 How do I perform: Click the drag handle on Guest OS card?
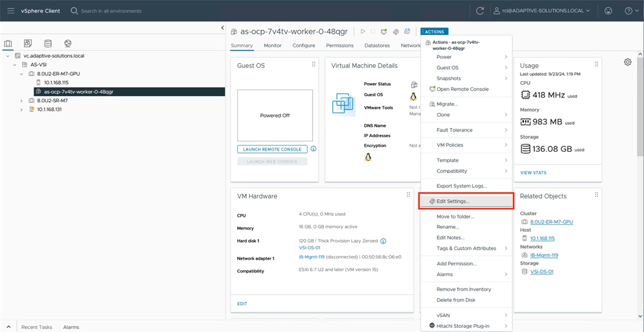(314, 64)
